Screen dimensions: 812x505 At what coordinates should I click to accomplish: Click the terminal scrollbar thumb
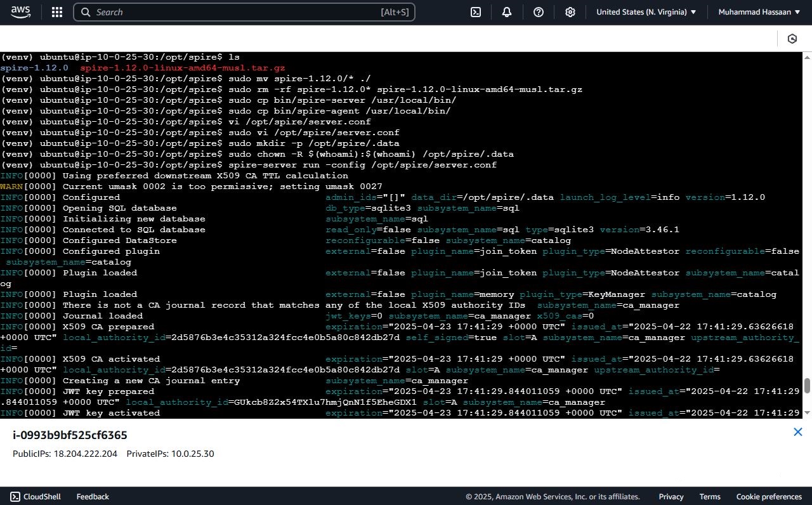click(x=807, y=386)
